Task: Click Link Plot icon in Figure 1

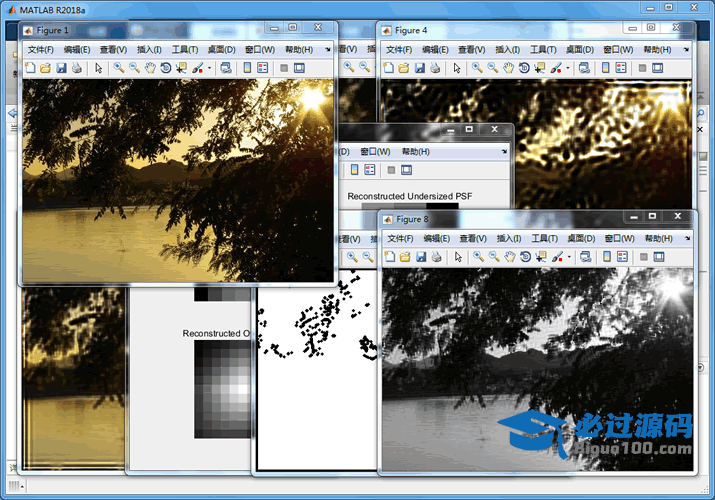Action: [x=226, y=68]
